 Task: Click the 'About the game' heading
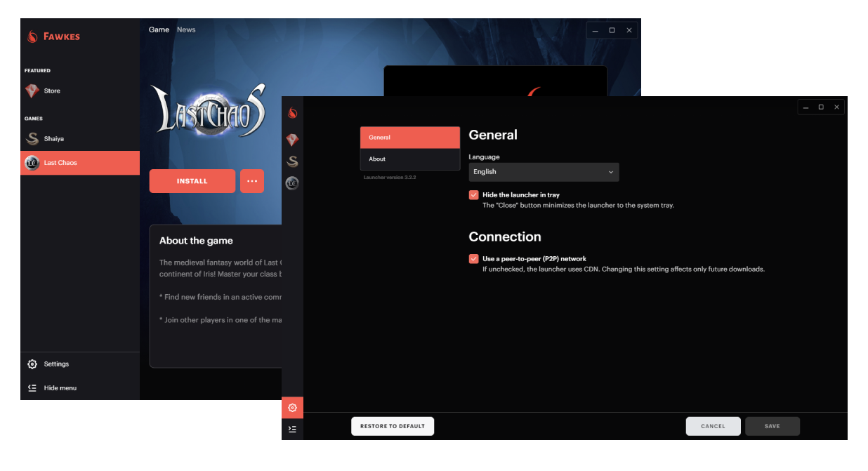coord(196,241)
